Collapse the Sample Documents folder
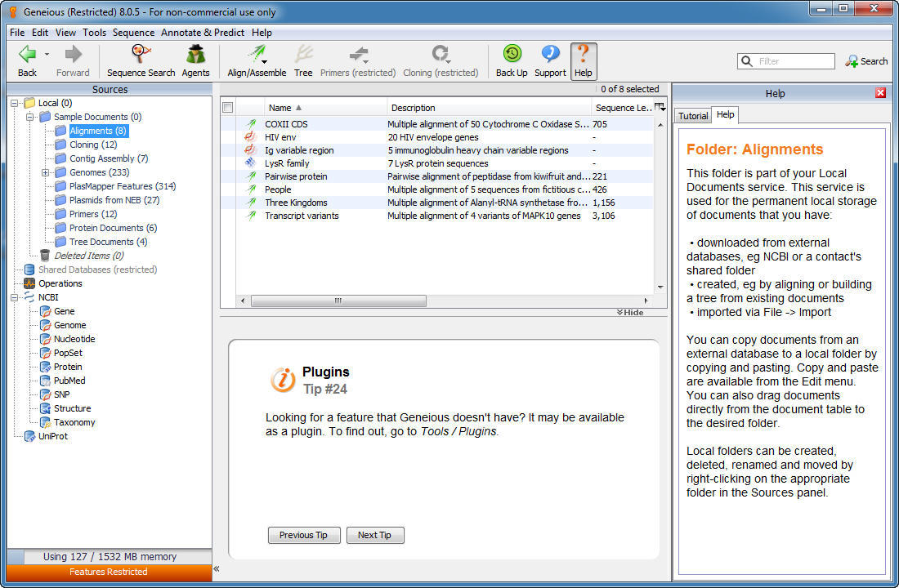 31,117
